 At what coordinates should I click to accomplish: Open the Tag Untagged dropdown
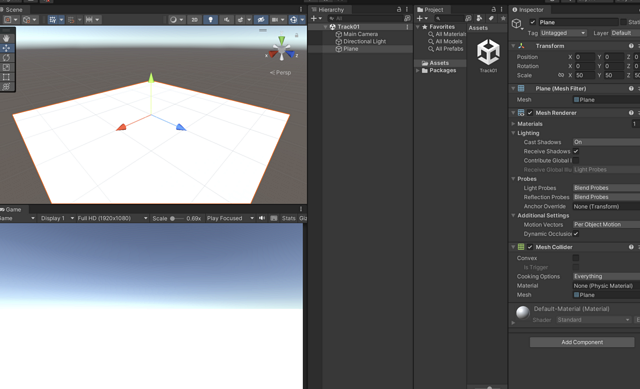[x=563, y=33]
